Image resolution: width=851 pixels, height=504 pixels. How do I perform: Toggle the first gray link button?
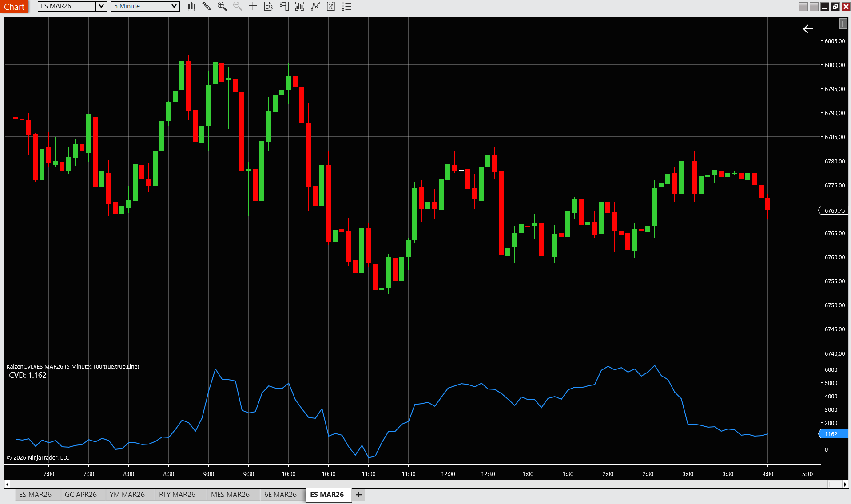pos(803,6)
